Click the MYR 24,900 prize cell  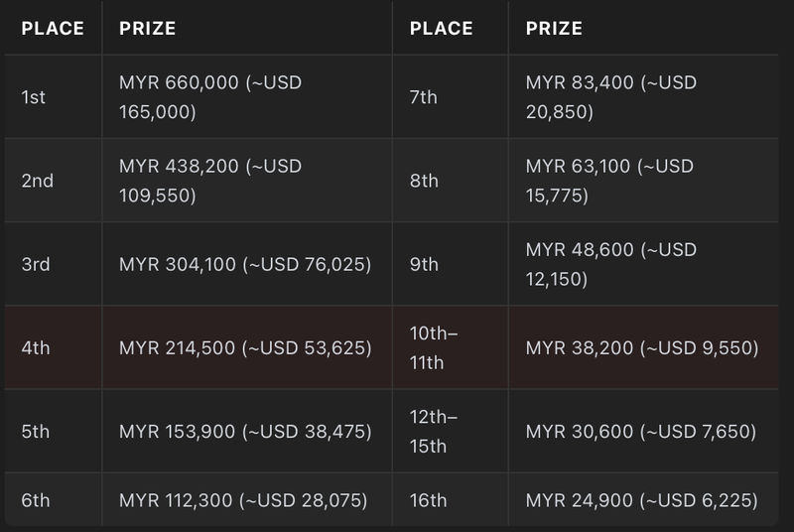click(x=643, y=499)
